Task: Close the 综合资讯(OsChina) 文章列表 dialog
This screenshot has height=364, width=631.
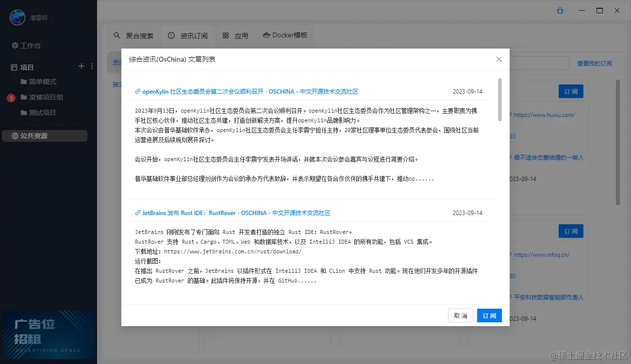Action: (x=499, y=59)
